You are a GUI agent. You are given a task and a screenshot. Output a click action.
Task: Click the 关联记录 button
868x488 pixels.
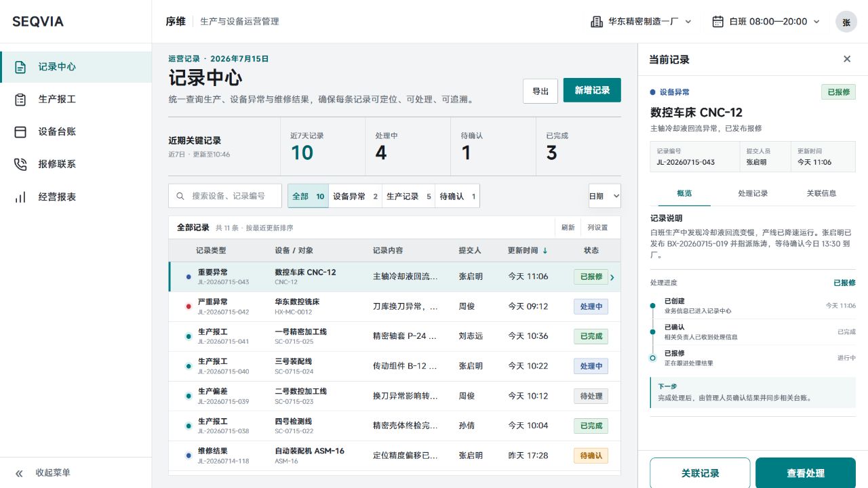(x=700, y=473)
